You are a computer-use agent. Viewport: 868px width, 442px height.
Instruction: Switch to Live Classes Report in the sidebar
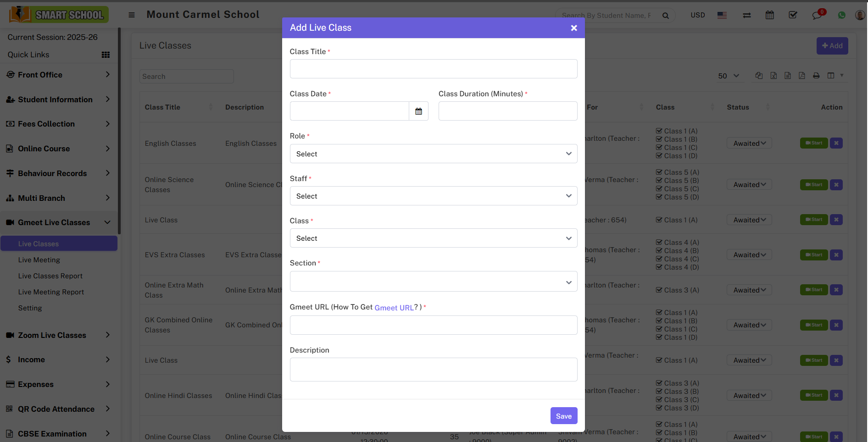[50, 276]
